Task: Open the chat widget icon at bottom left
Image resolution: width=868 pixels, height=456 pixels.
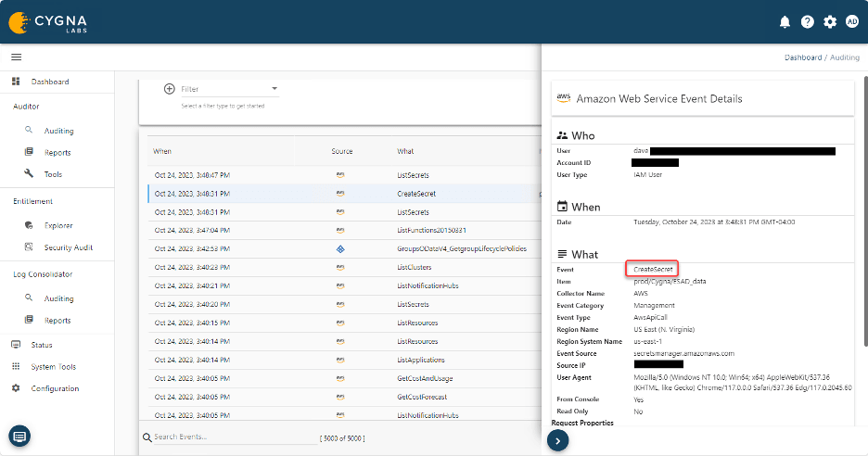Action: (20, 435)
